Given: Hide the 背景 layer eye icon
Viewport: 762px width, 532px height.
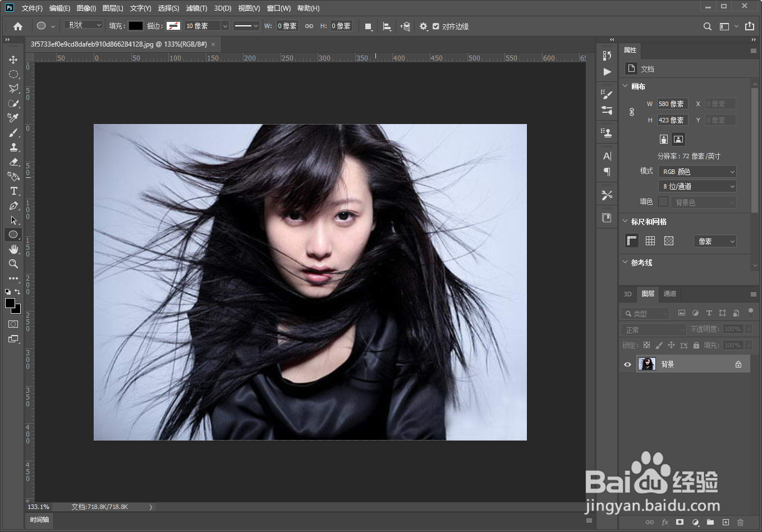Looking at the screenshot, I should click(627, 364).
